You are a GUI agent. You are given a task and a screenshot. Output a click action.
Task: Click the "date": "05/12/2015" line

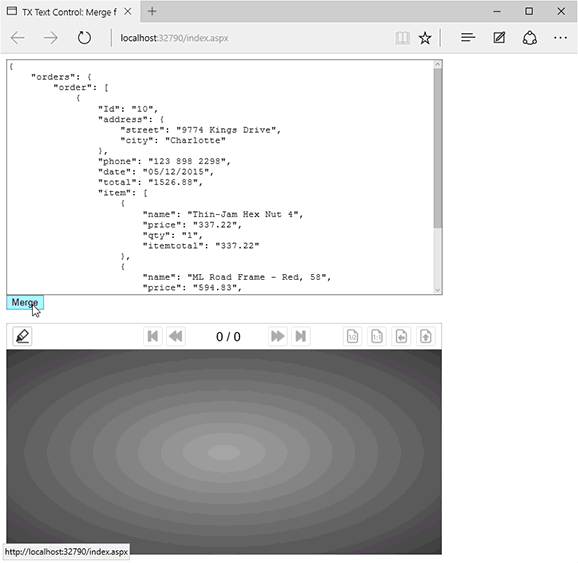coord(156,172)
